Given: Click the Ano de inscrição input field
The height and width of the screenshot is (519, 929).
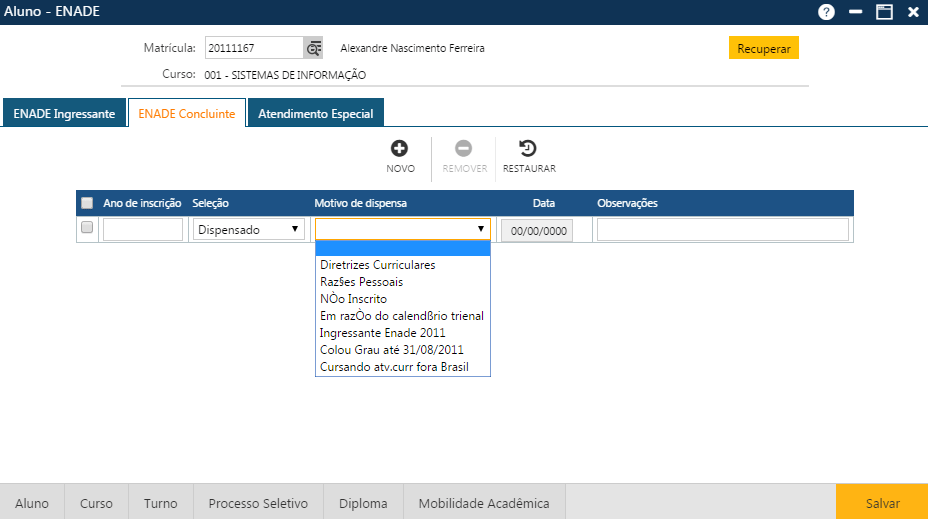Looking at the screenshot, I should [143, 229].
